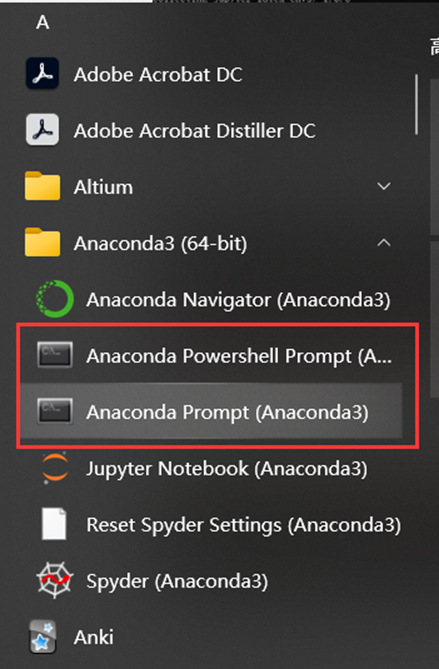This screenshot has height=669, width=439.
Task: Open Adobe Acrobat DC icon
Action: pos(42,74)
